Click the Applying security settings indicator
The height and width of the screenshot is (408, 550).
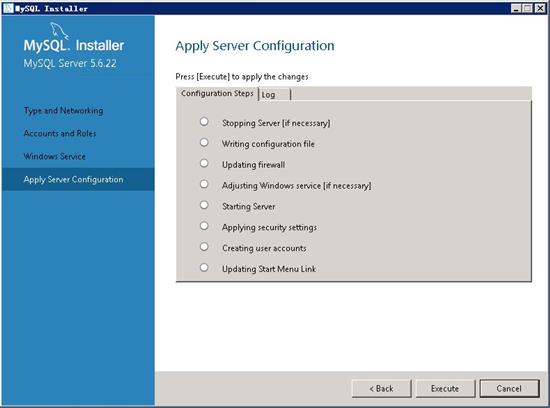click(204, 226)
